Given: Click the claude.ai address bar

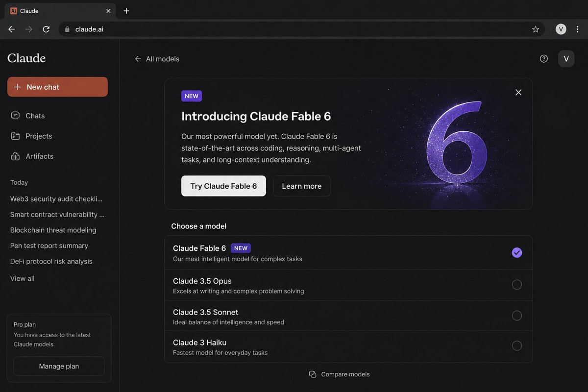Looking at the screenshot, I should point(301,29).
